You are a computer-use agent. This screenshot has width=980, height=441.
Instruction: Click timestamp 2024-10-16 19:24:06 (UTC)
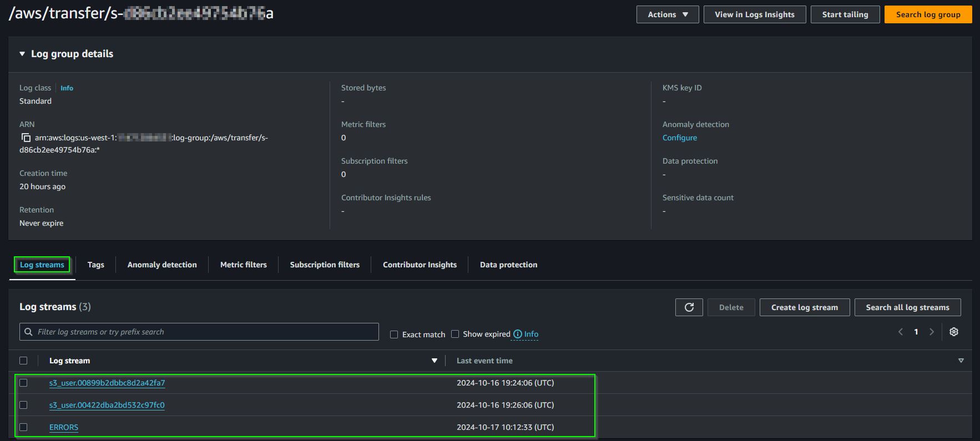click(x=506, y=383)
